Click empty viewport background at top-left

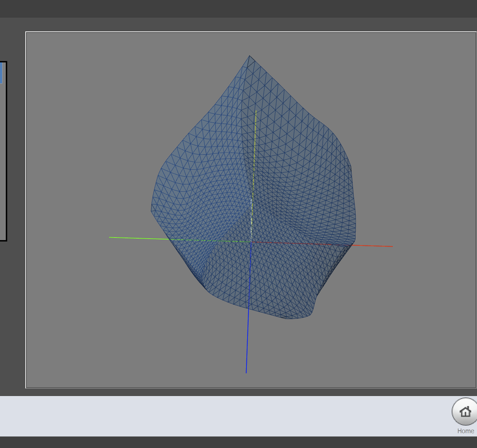67,67
